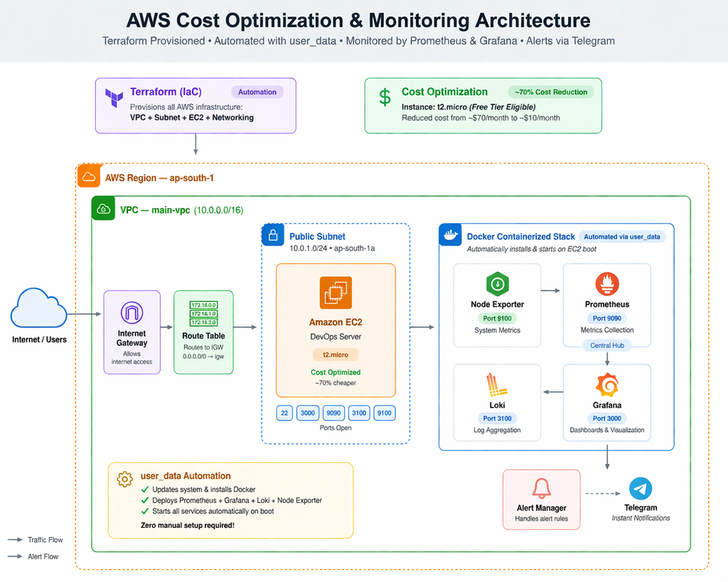Click the Amazon EC2 chip icon

click(x=336, y=293)
